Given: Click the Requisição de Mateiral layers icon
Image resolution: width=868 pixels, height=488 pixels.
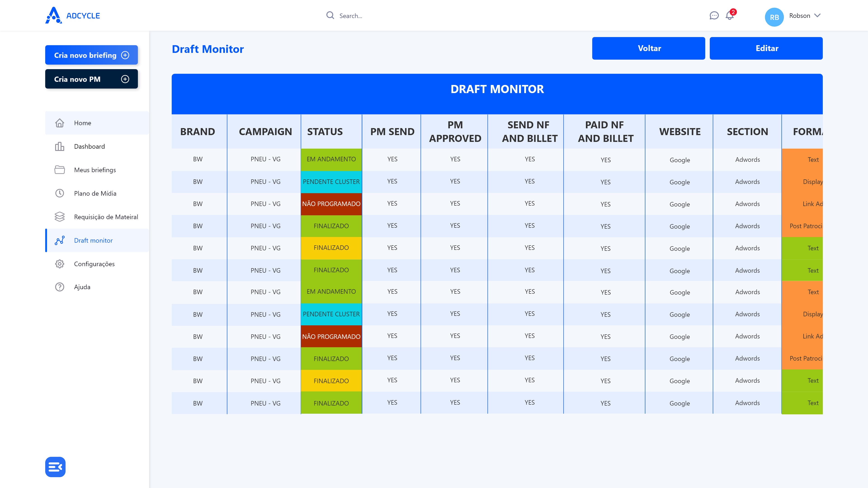Looking at the screenshot, I should [60, 217].
